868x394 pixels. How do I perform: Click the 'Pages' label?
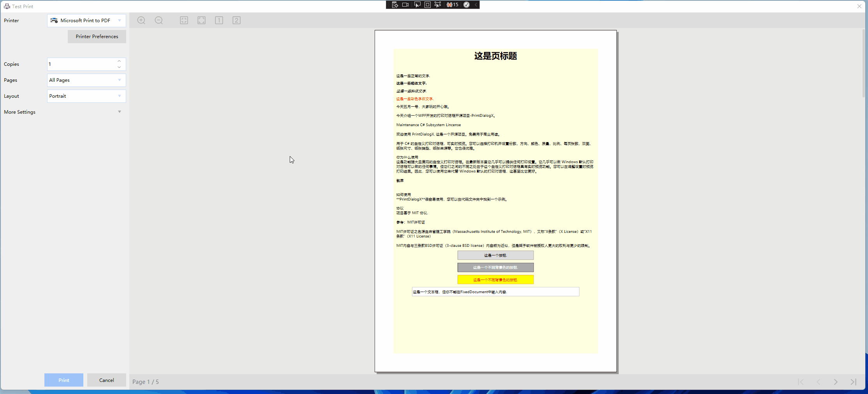[x=11, y=80]
